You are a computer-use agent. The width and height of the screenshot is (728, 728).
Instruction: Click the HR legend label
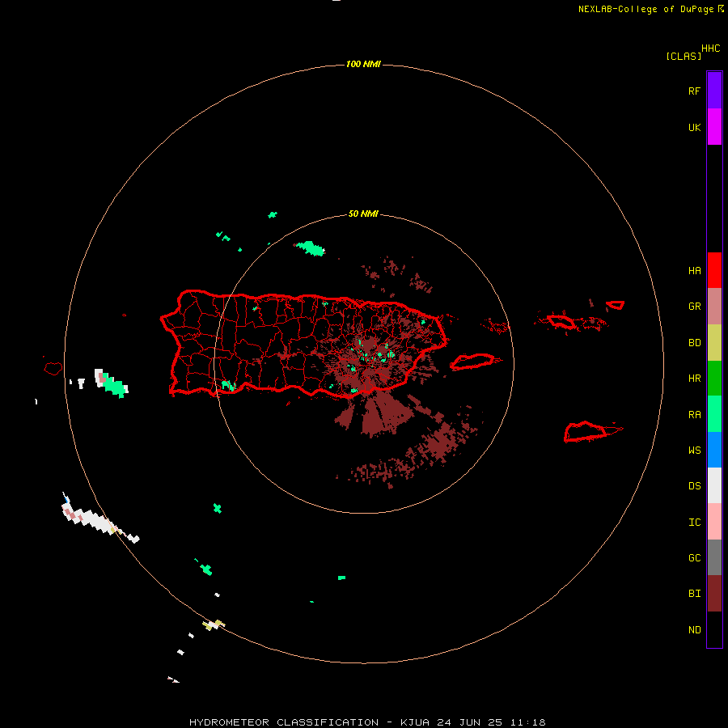point(694,379)
